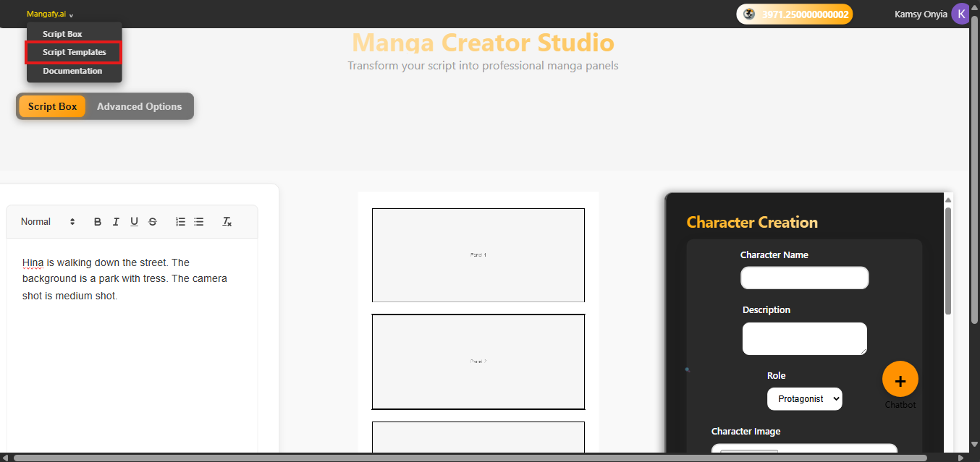
Task: Insert a bulleted list
Action: [199, 221]
